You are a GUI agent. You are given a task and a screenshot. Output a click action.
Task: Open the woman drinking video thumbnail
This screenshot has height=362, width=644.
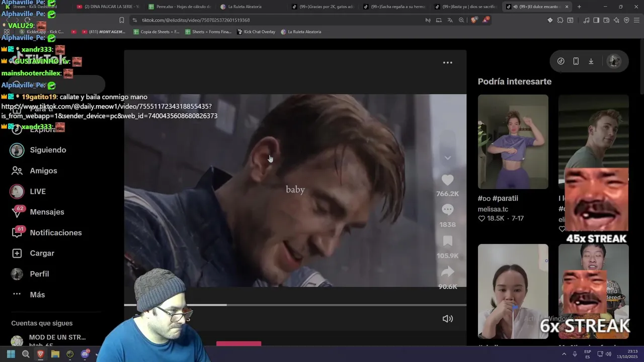(x=513, y=291)
